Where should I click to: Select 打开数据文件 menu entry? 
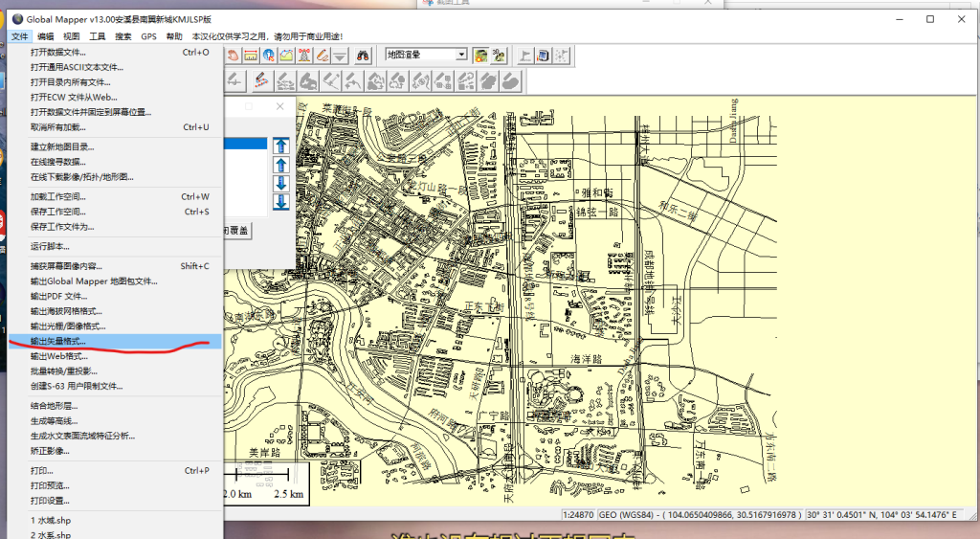point(57,53)
